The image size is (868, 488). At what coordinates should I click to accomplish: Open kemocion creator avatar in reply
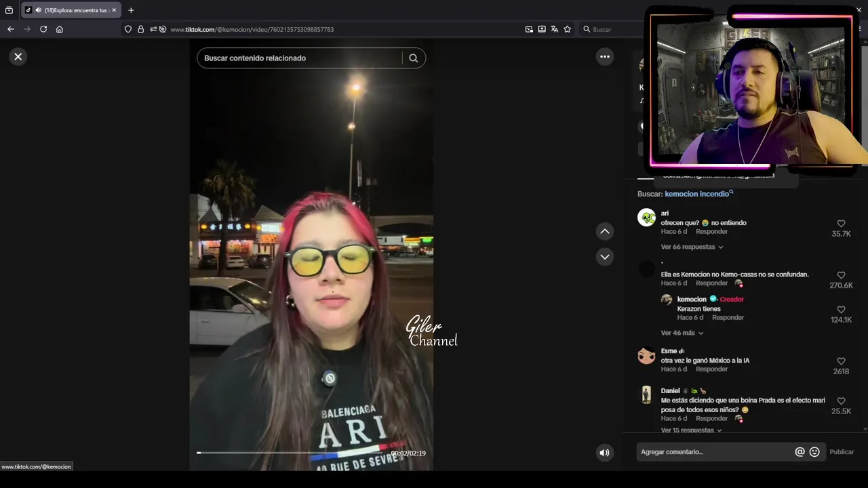point(667,300)
